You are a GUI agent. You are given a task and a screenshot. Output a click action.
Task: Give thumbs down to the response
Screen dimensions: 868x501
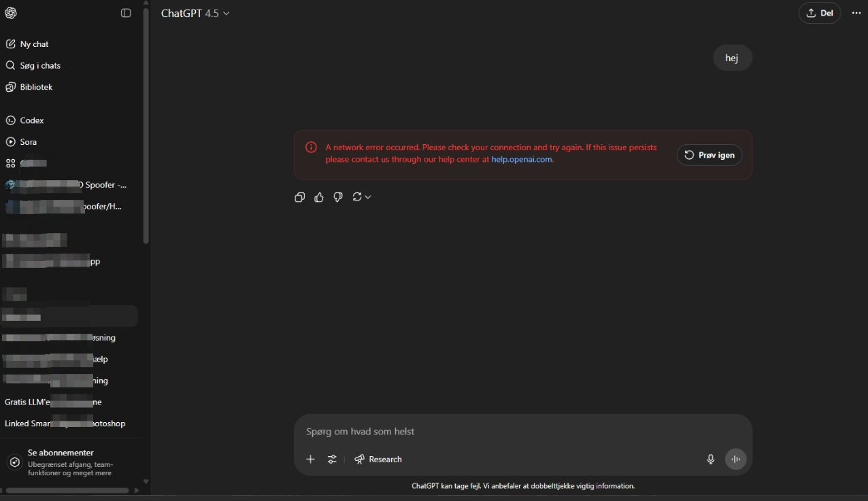click(x=338, y=197)
